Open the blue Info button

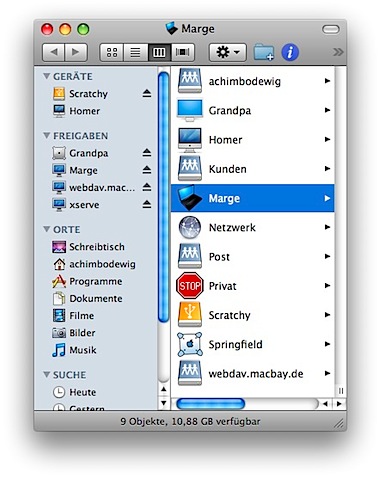coord(290,52)
